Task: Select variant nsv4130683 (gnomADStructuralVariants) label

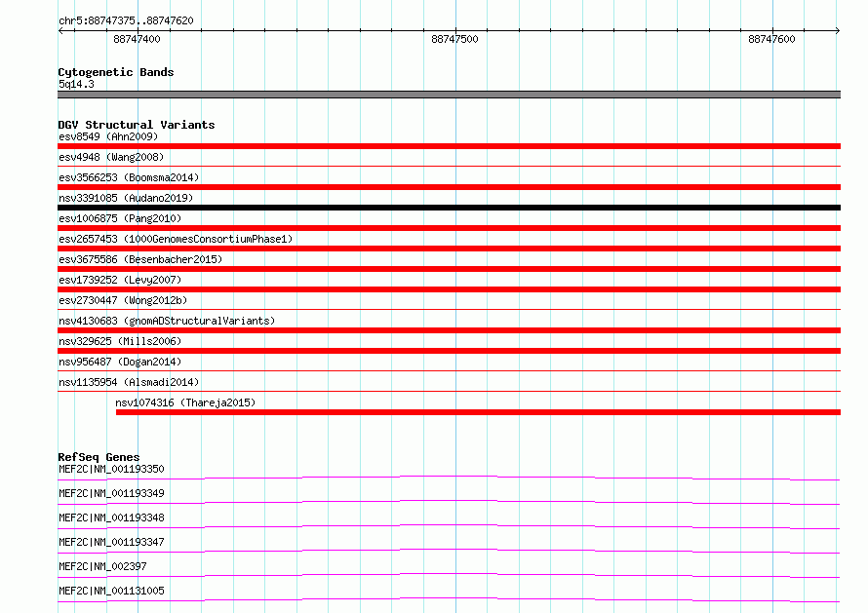Action: point(167,321)
